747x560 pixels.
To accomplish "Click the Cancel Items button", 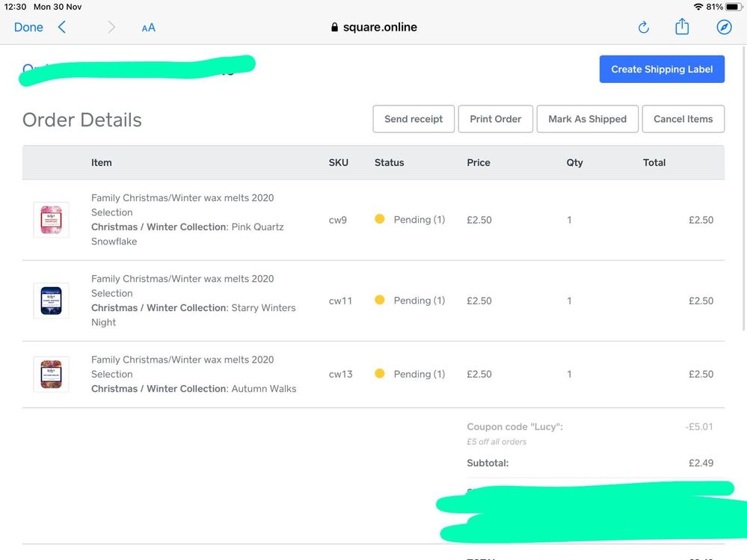I will 683,119.
